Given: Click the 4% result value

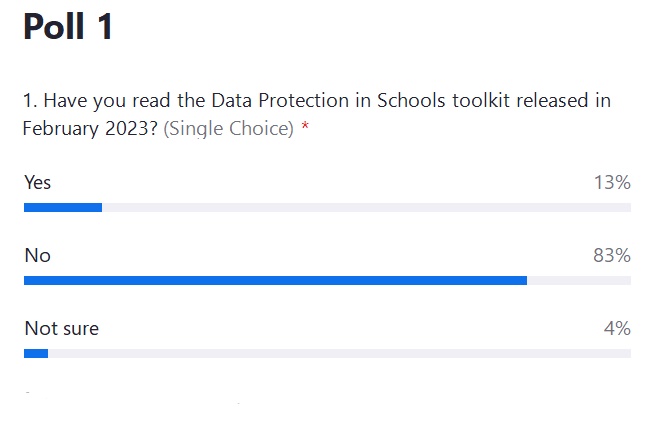Looking at the screenshot, I should (617, 329).
